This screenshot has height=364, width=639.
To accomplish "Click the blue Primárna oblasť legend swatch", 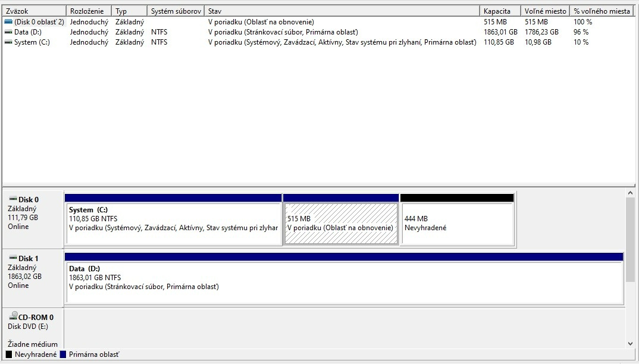I will pyautogui.click(x=62, y=354).
